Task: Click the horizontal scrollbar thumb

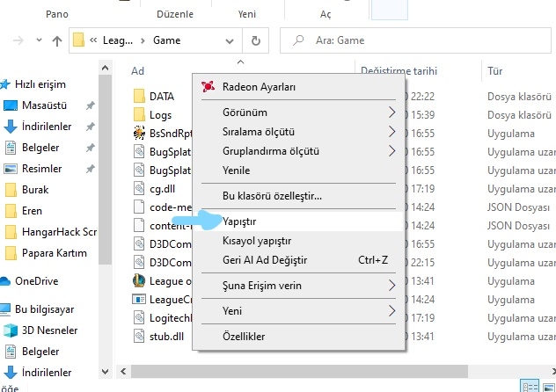Action: (x=299, y=372)
